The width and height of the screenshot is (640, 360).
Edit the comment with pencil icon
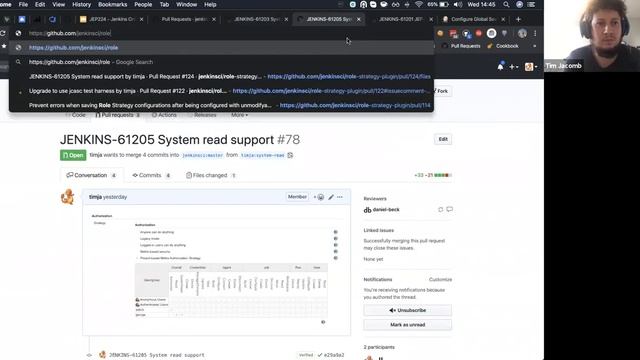point(331,197)
